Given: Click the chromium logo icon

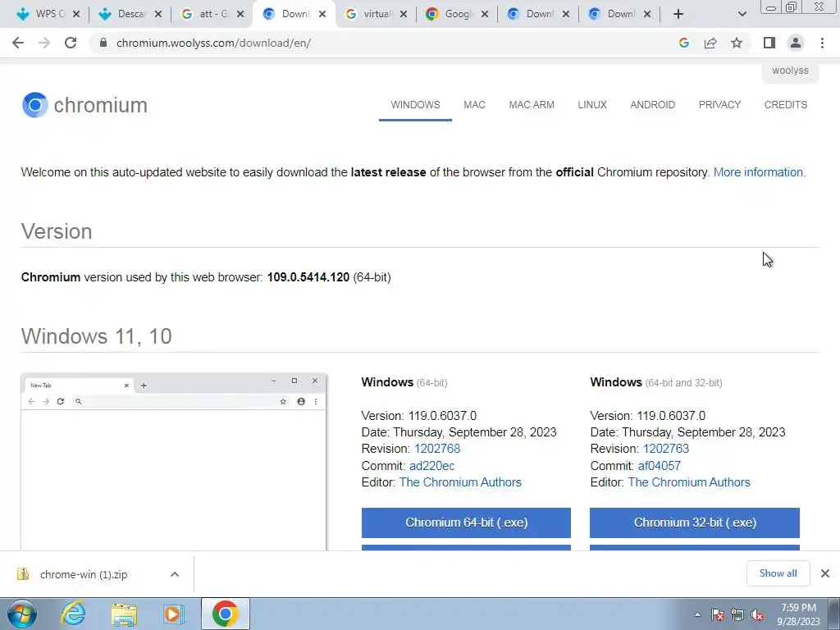Looking at the screenshot, I should pyautogui.click(x=34, y=105).
